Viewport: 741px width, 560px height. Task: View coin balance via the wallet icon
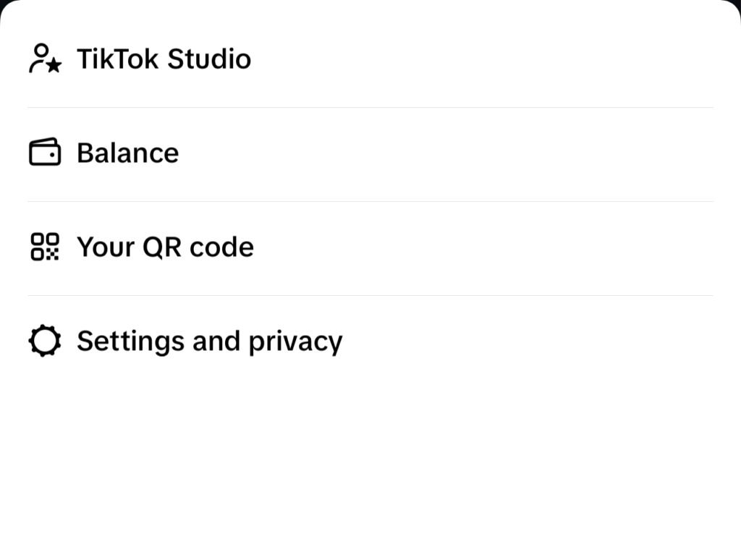(45, 153)
